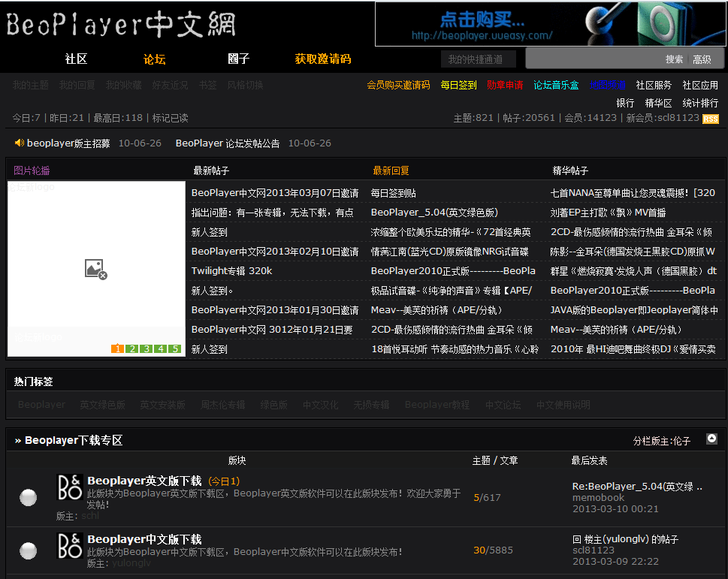Open the 我的快捷通道 dropdown
The height and width of the screenshot is (579, 728).
coord(478,59)
